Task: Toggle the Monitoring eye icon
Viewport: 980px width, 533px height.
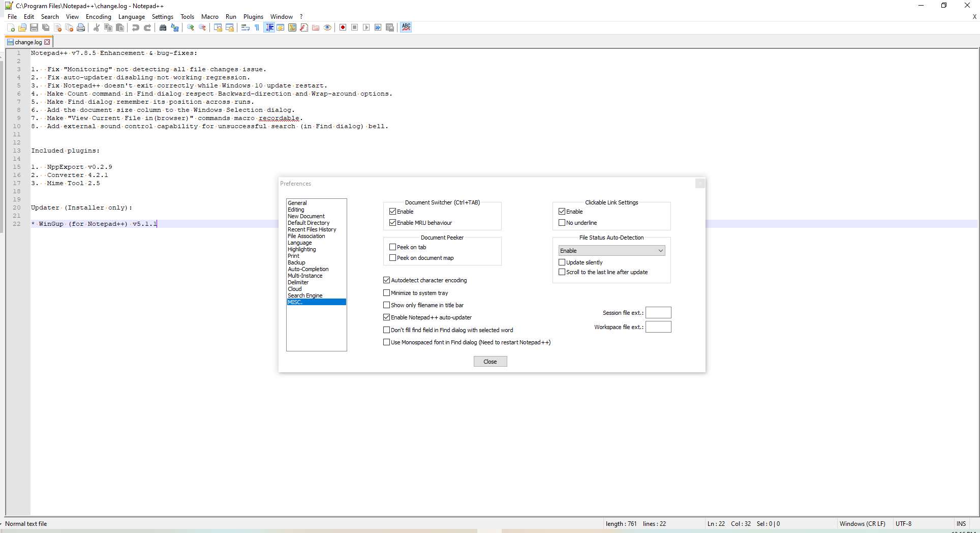Action: (x=327, y=27)
